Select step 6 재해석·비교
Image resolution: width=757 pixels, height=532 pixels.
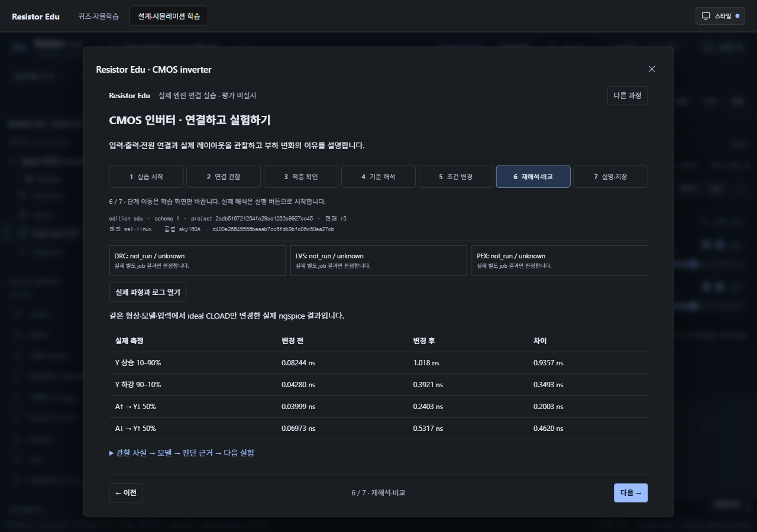[533, 177]
